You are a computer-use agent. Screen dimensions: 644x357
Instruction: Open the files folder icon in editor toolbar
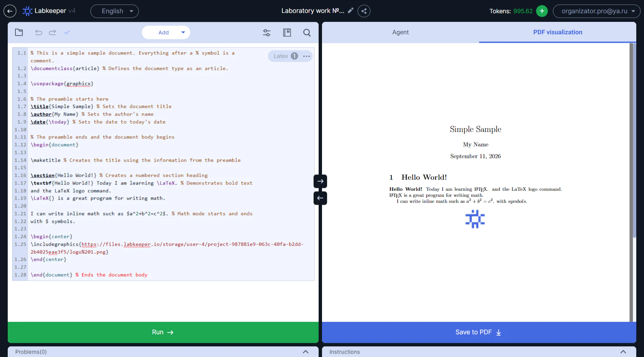19,32
